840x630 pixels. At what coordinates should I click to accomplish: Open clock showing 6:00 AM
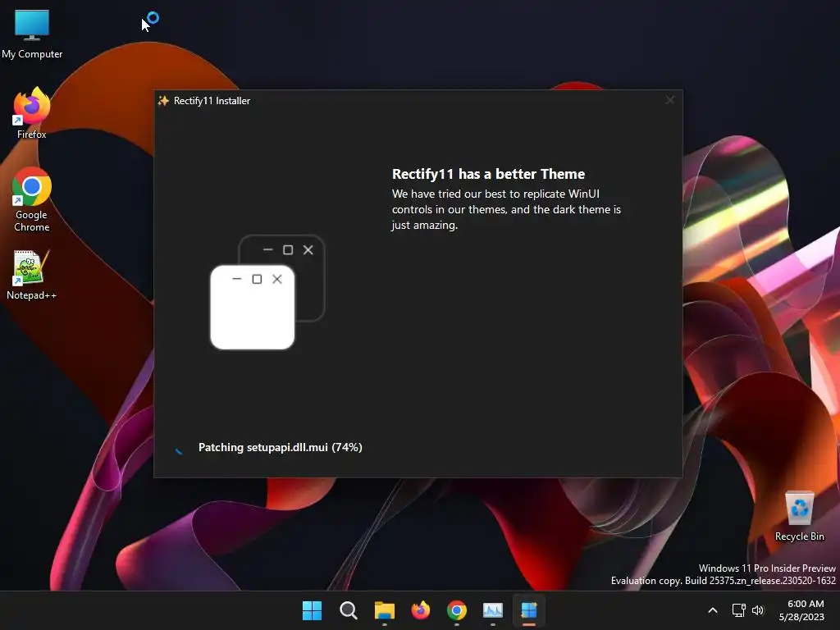coord(801,610)
